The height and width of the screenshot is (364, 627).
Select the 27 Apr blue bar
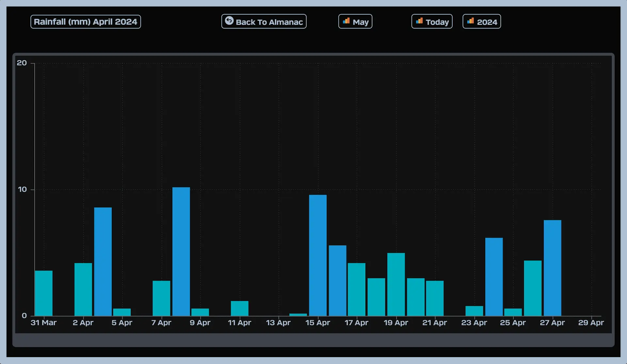(552, 268)
